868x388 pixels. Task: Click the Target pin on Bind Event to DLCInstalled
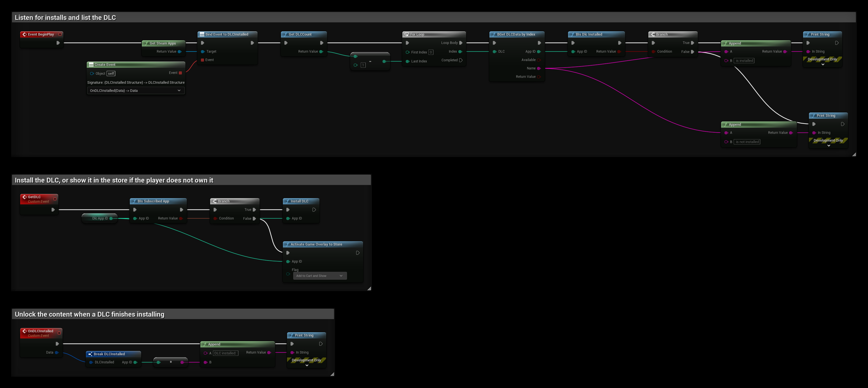coord(203,52)
